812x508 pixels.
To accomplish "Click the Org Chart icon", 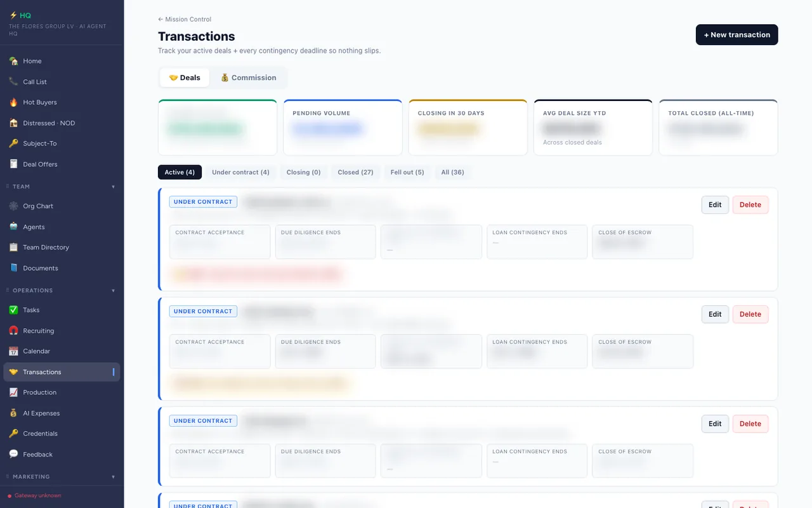I will [13, 206].
